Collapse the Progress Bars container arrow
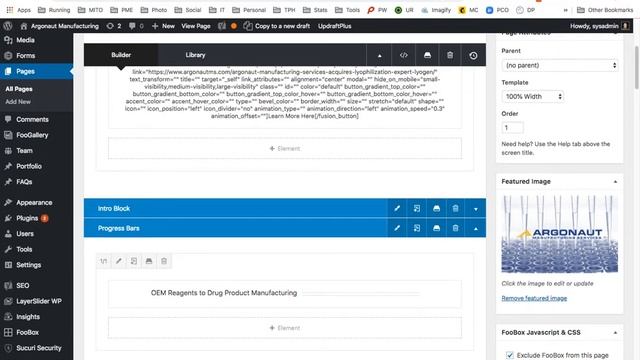 (476, 228)
